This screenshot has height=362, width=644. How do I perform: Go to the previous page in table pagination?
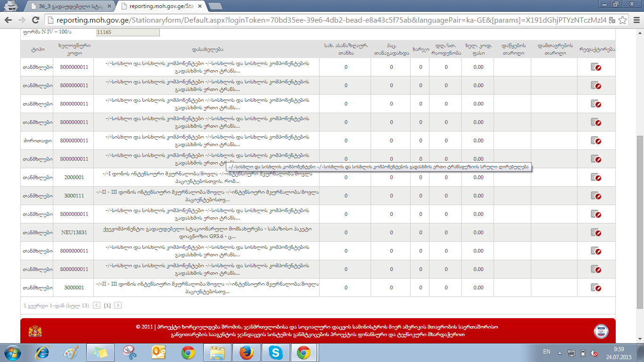97,305
